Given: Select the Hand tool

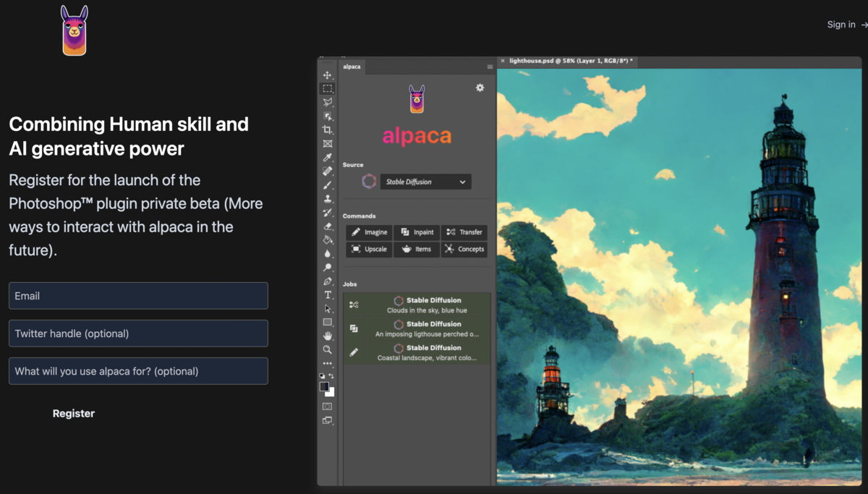Looking at the screenshot, I should (x=327, y=336).
